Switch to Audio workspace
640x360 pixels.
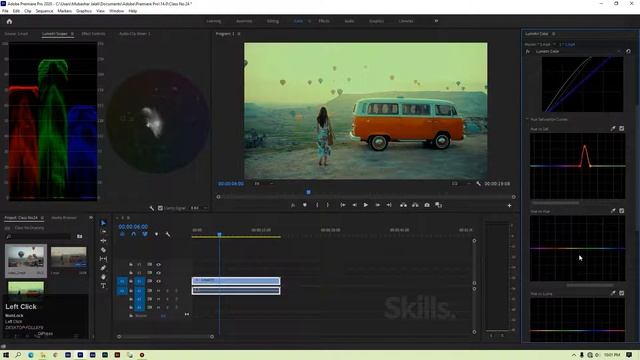point(349,21)
